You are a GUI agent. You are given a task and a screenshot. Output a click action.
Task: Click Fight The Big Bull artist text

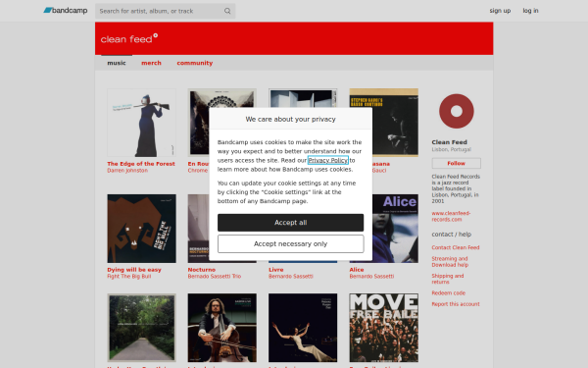[x=129, y=277]
